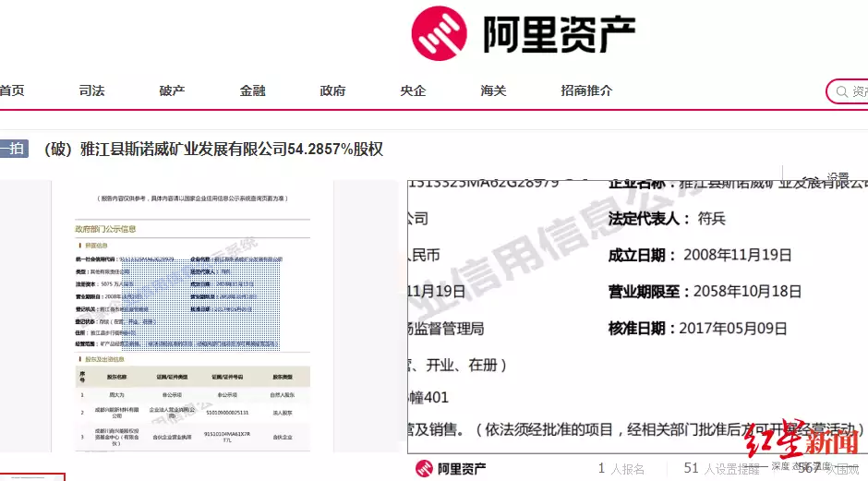Go to the 政府 navigation tab
Viewport: 868px width, 481px height.
point(332,90)
